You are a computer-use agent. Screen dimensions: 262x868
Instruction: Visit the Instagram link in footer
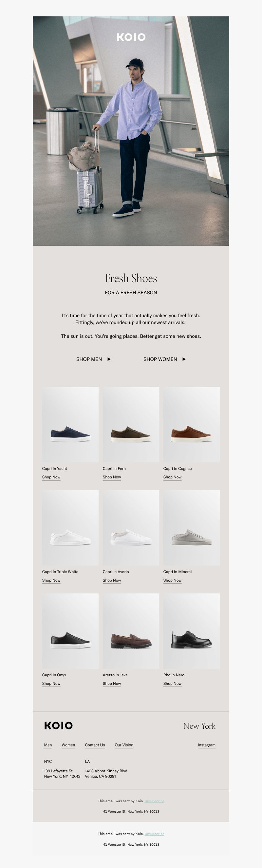[206, 745]
